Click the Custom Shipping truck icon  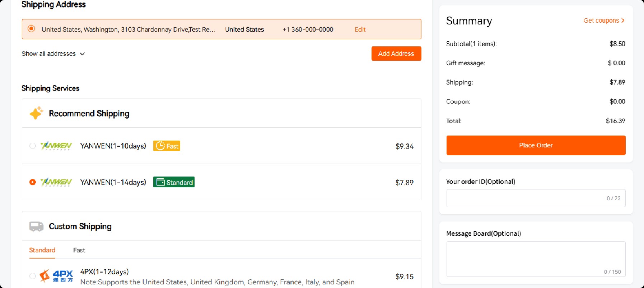pos(36,226)
